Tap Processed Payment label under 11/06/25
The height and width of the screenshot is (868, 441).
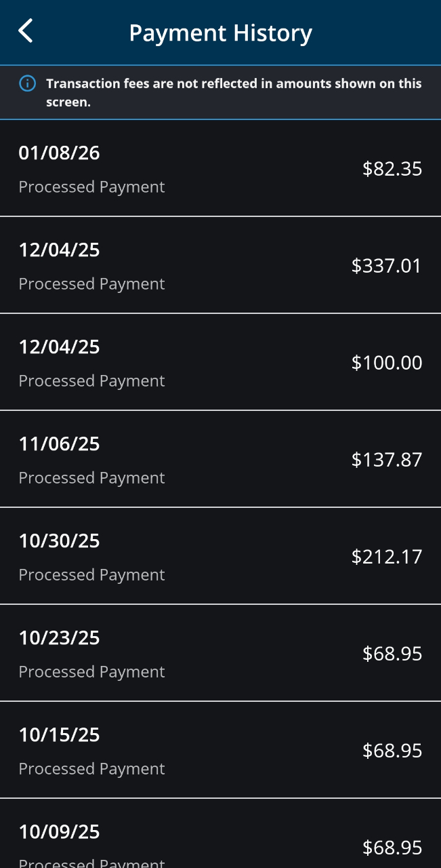click(91, 478)
